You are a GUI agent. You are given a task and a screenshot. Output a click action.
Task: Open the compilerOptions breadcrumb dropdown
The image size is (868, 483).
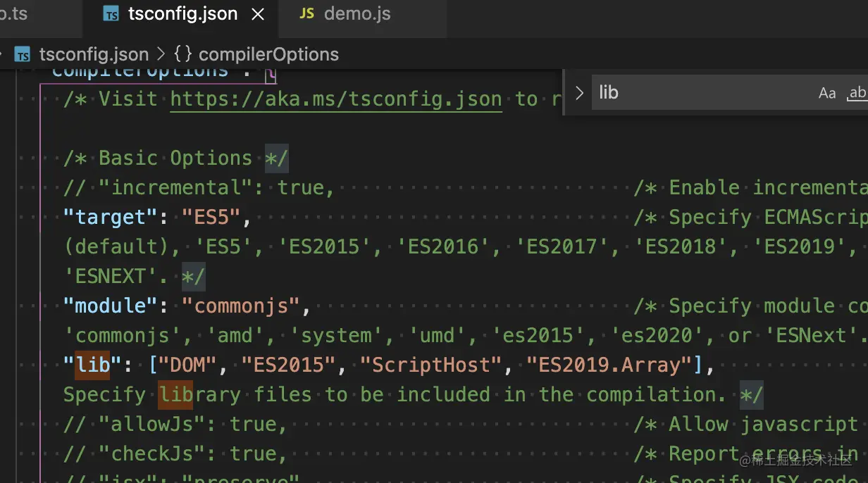268,54
